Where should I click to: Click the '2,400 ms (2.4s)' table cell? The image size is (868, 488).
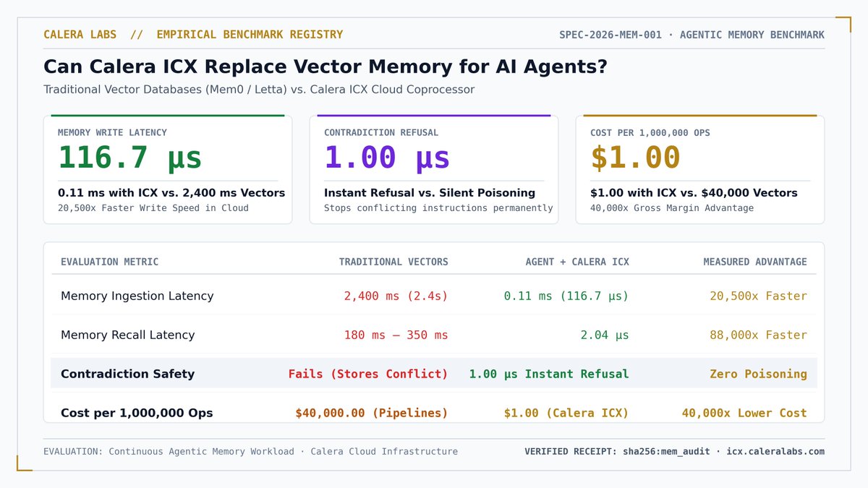point(396,296)
